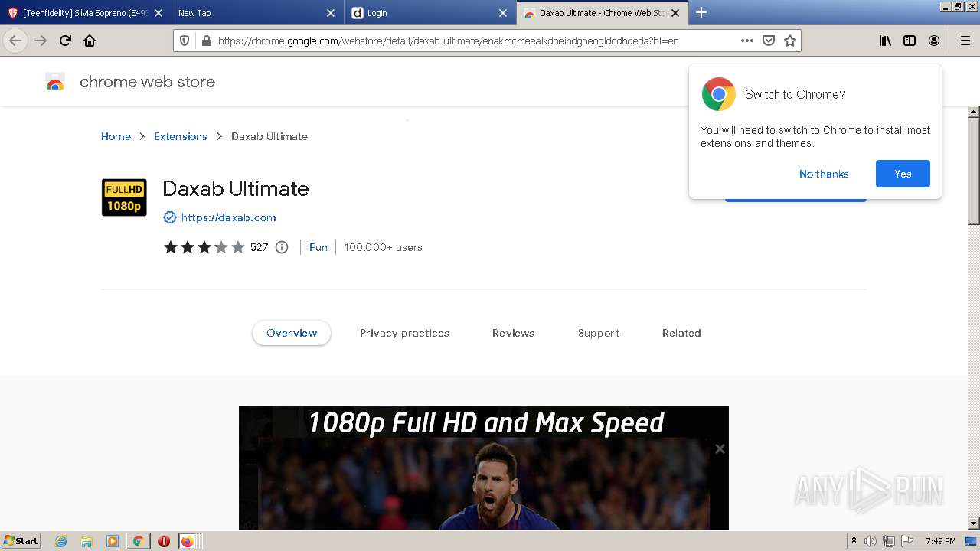Open Internet Explorer from the taskbar

click(60, 541)
